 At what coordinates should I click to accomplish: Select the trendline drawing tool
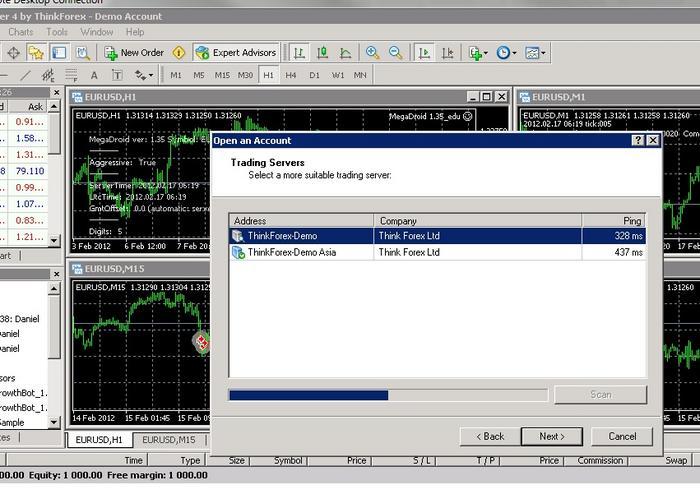pyautogui.click(x=25, y=75)
